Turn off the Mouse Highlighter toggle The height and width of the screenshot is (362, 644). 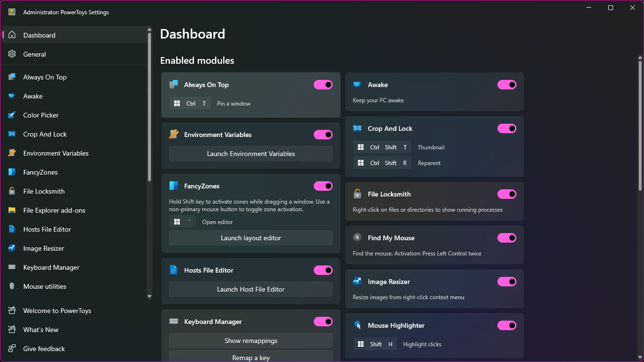coord(507,325)
